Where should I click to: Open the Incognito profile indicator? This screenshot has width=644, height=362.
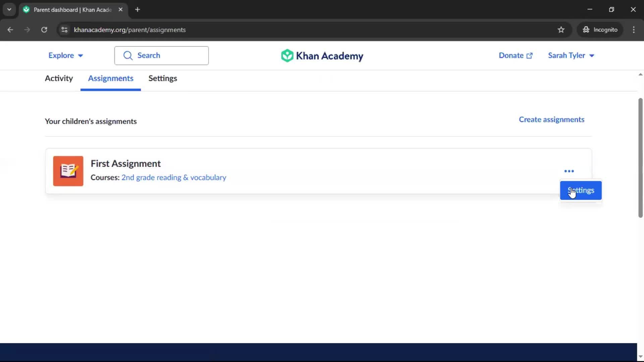600,30
